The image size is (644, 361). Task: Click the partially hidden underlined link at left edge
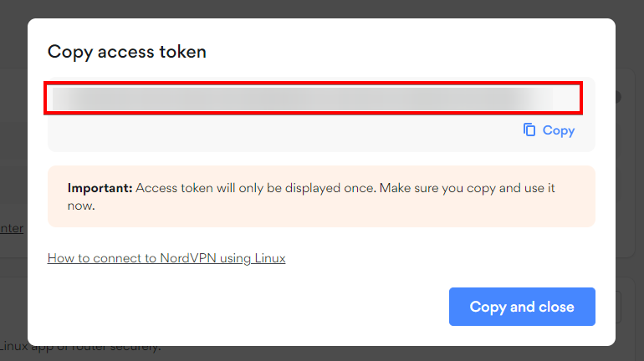point(12,228)
